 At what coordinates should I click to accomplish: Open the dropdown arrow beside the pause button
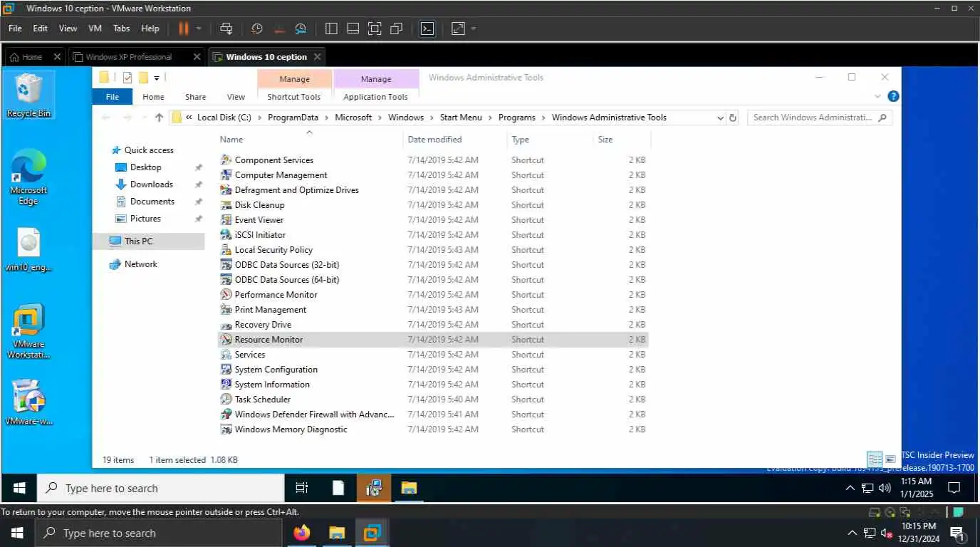(x=199, y=28)
